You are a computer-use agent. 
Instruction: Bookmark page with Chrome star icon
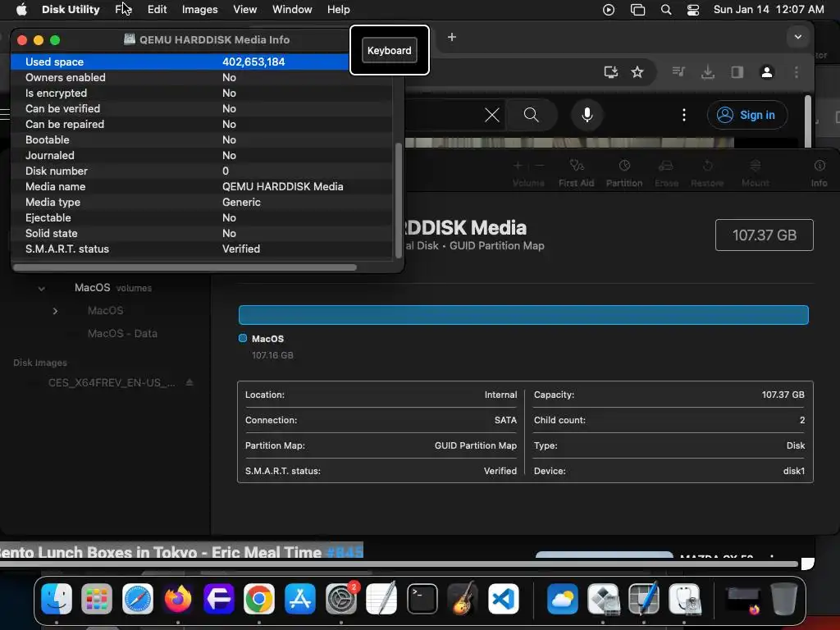(x=637, y=72)
